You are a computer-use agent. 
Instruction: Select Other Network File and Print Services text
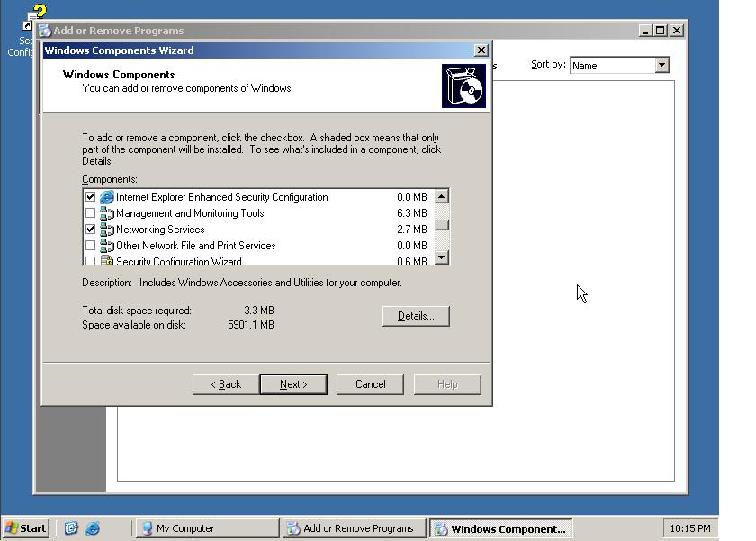point(196,246)
